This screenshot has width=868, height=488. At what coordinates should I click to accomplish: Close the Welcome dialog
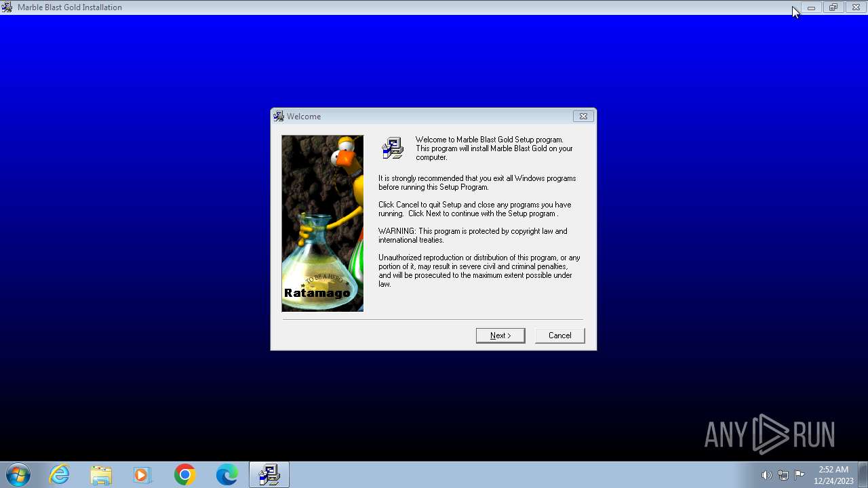pyautogui.click(x=583, y=117)
